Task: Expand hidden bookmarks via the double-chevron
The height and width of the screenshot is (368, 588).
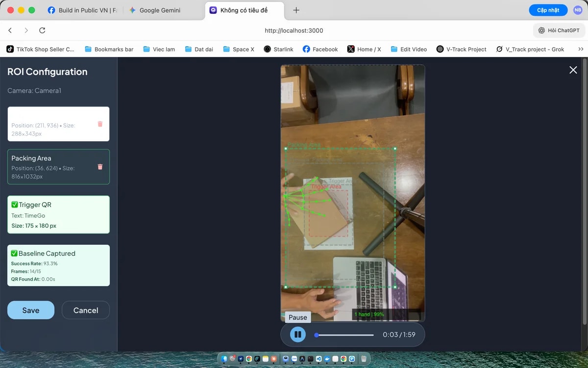Action: [x=581, y=49]
